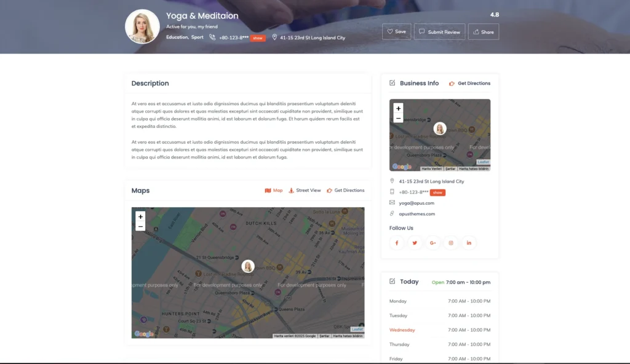The height and width of the screenshot is (364, 630).
Task: Switch to Street View tab
Action: coord(305,191)
